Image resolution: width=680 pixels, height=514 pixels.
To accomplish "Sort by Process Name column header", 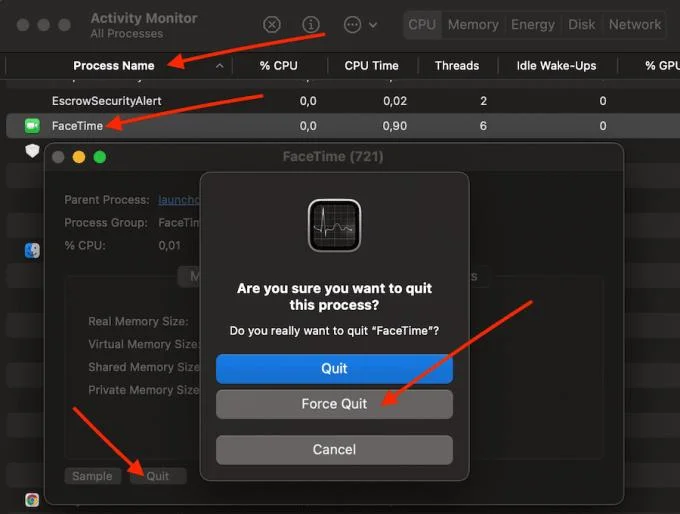I will tap(114, 65).
